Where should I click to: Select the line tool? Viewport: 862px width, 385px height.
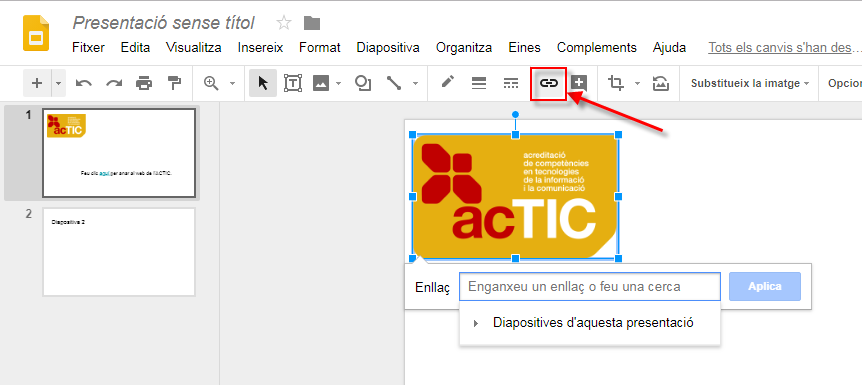click(x=394, y=83)
